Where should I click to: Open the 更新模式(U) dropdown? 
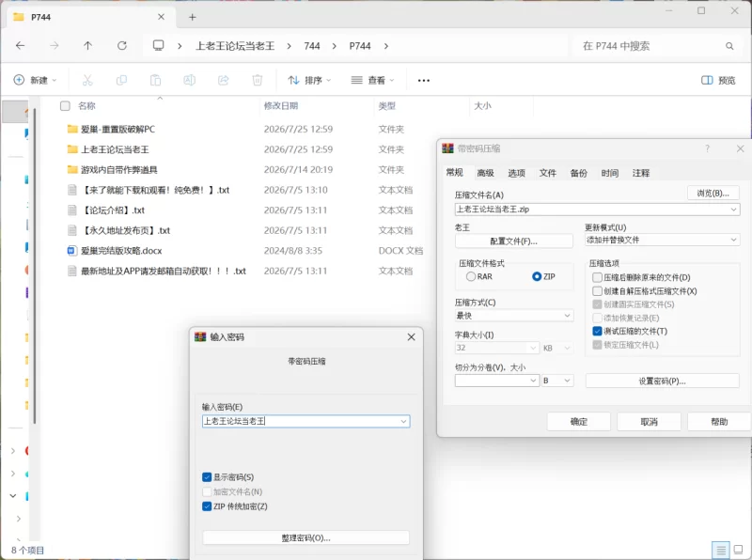pyautogui.click(x=662, y=240)
